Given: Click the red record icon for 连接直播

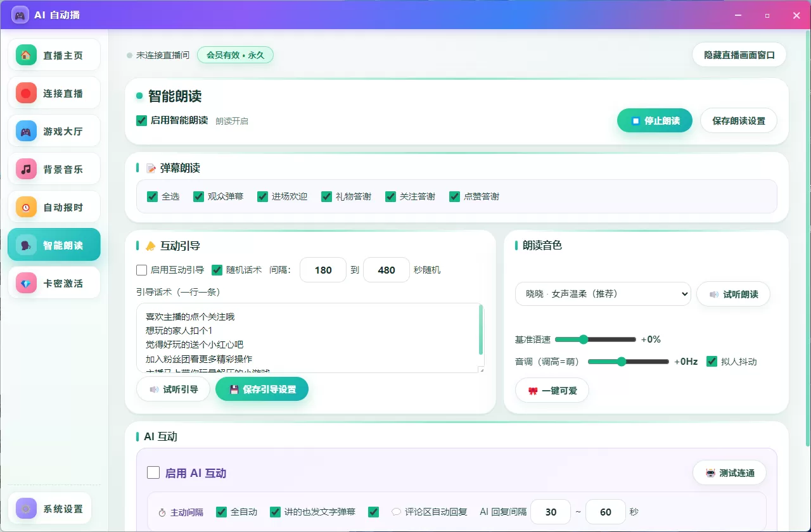Looking at the screenshot, I should 26,93.
